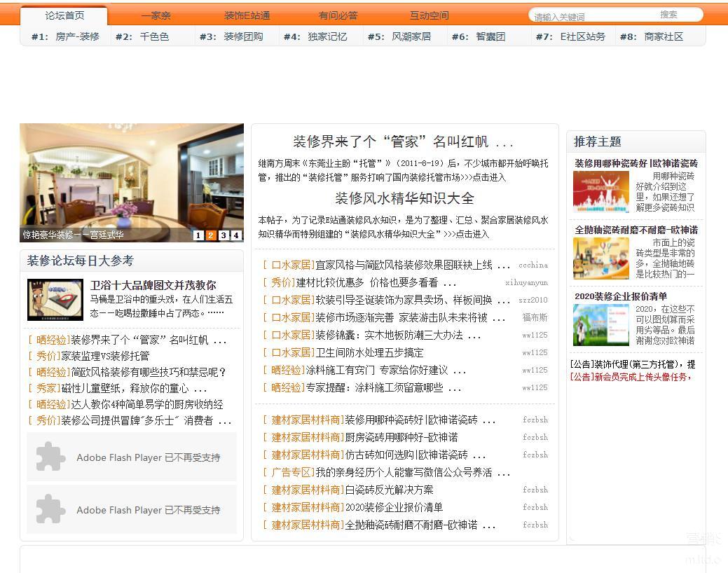Go to the 有问必答 tab

(338, 15)
